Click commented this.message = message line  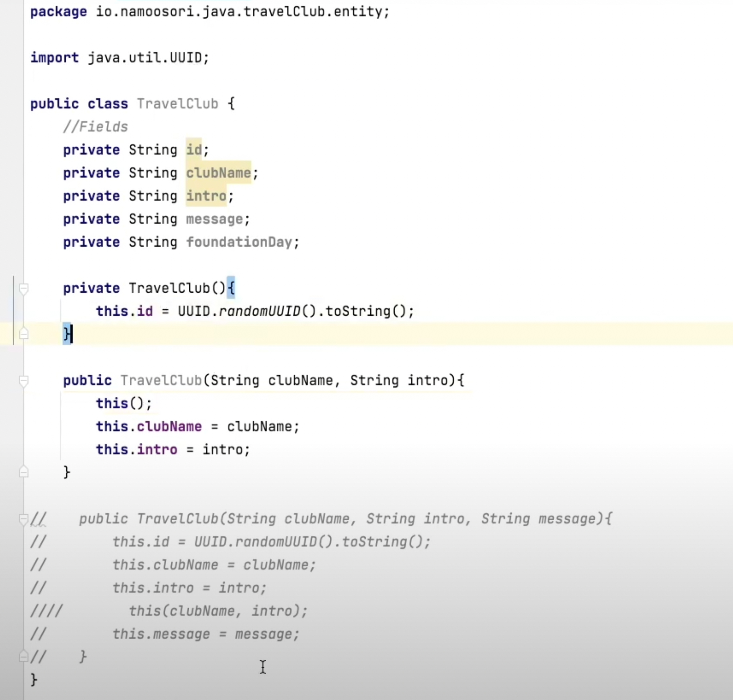pyautogui.click(x=206, y=634)
